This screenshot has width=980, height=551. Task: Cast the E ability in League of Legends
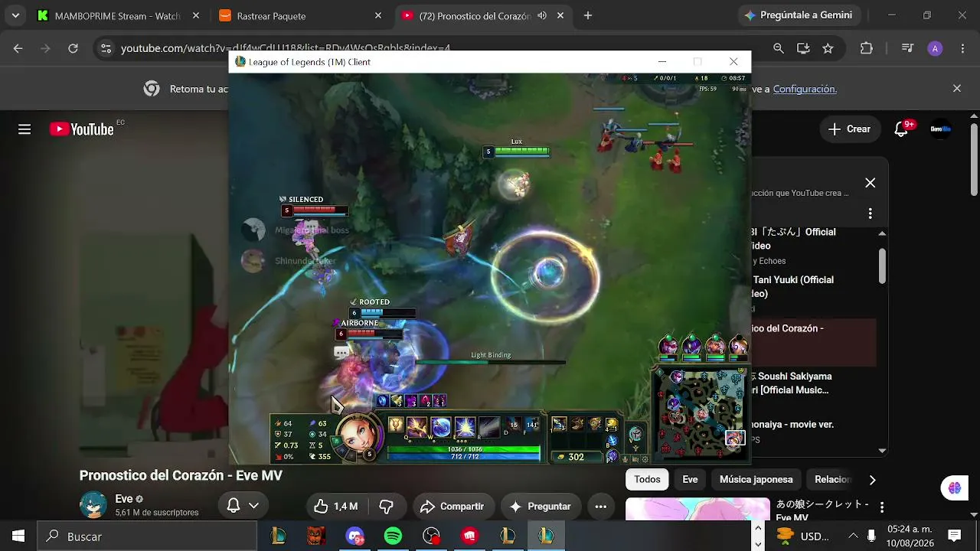(465, 426)
